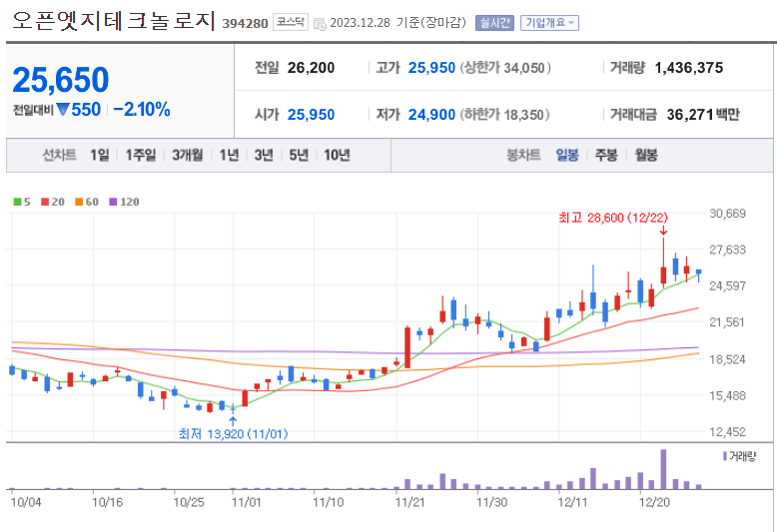The image size is (777, 532).
Task: Switch to the 주봉 candle chart
Action: tap(606, 155)
